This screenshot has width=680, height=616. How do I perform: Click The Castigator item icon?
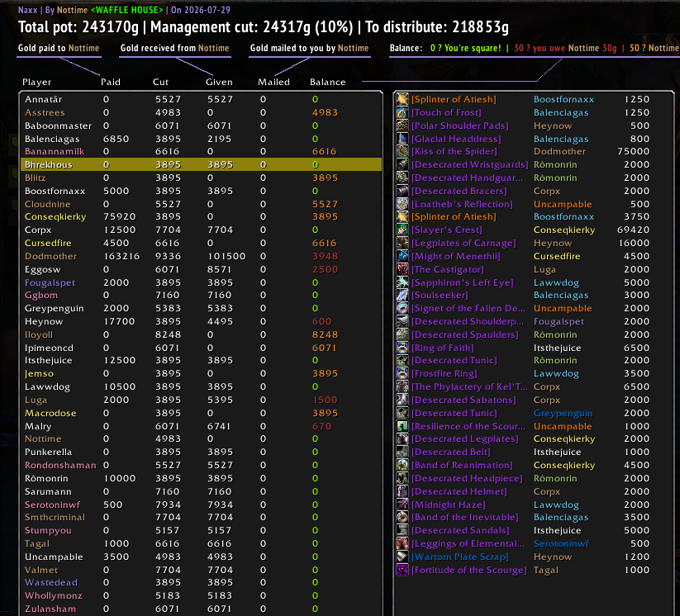(402, 269)
